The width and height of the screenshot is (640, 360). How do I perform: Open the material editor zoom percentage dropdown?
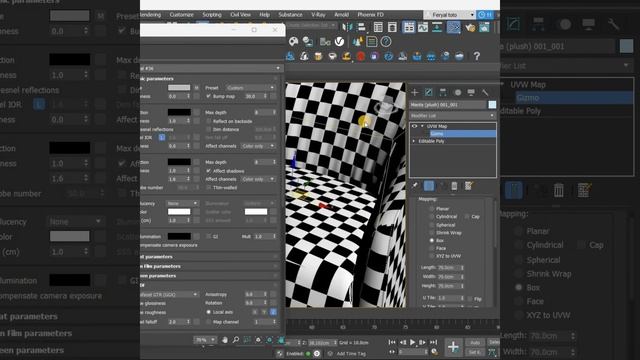point(205,340)
